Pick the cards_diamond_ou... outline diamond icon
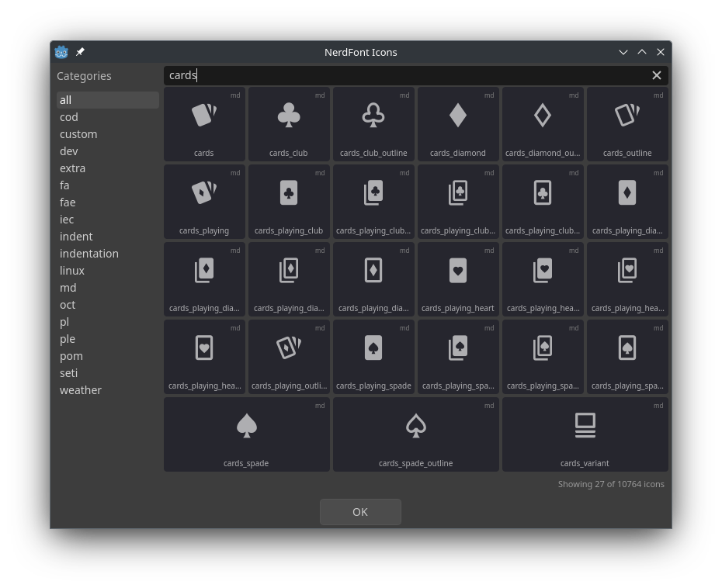Screen dimensions: 722x588 coord(543,124)
